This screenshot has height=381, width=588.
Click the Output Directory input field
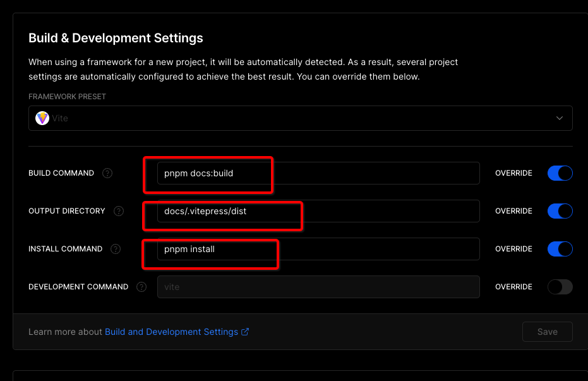point(318,211)
